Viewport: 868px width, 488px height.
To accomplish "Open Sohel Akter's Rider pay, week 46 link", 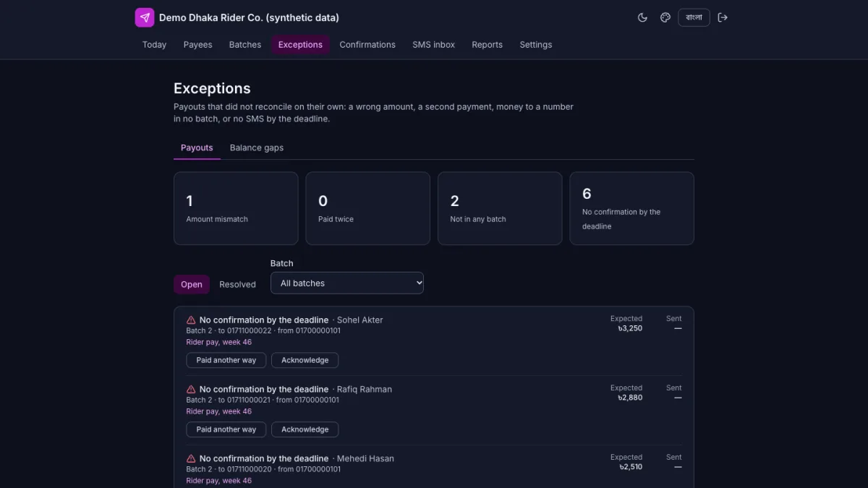I will pos(219,342).
